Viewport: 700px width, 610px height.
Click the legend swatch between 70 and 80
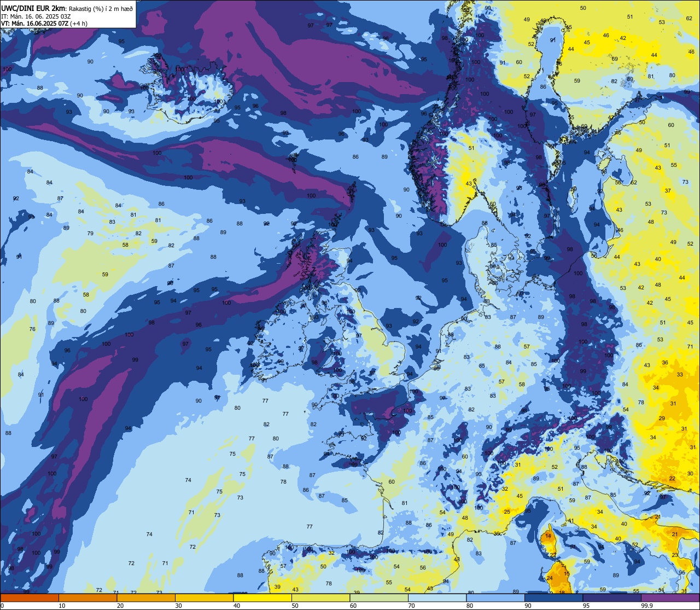(437, 598)
